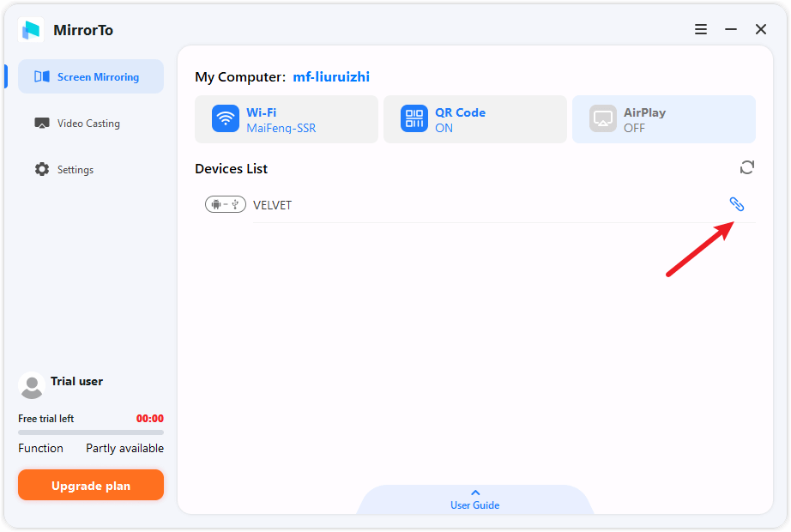Click the Screen Mirroring icon
This screenshot has height=532, width=791.
42,76
